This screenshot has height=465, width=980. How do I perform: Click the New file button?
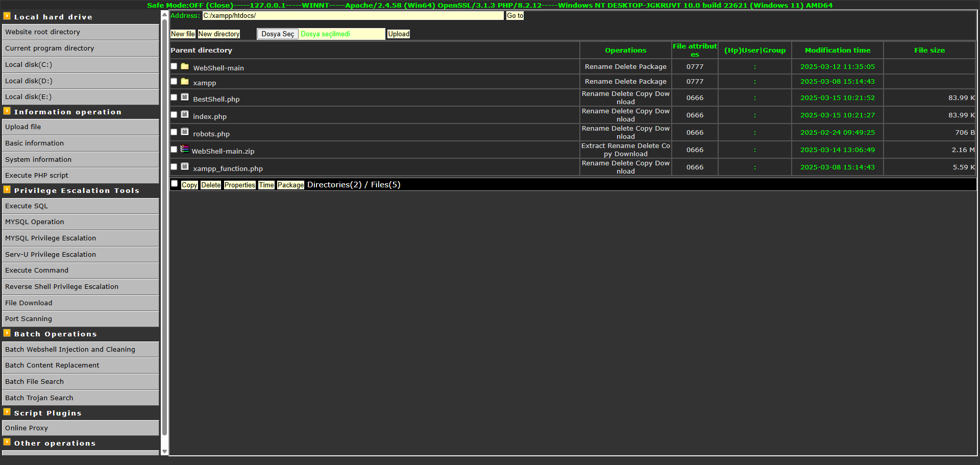point(183,34)
